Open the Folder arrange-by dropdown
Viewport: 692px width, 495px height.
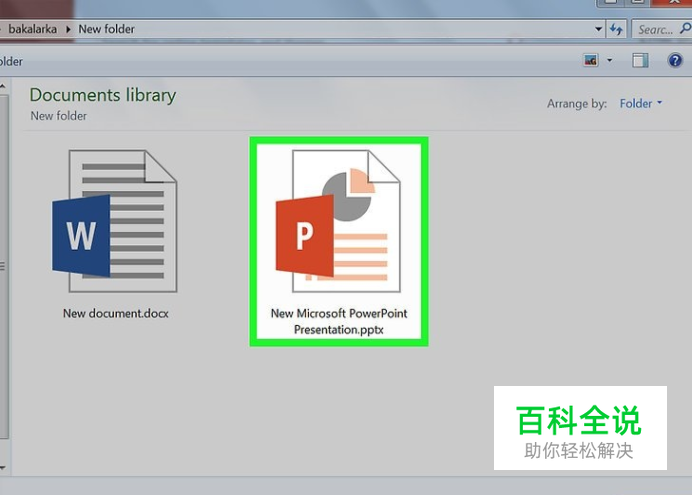[641, 103]
